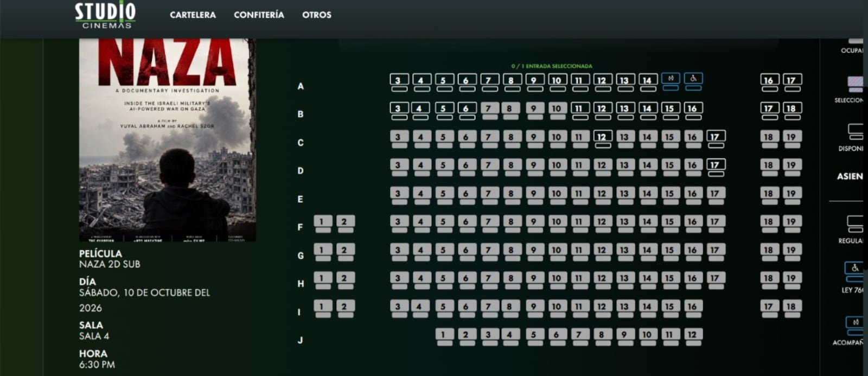Image resolution: width=868 pixels, height=376 pixels.
Task: Select seat 18 in row B
Action: click(x=792, y=111)
